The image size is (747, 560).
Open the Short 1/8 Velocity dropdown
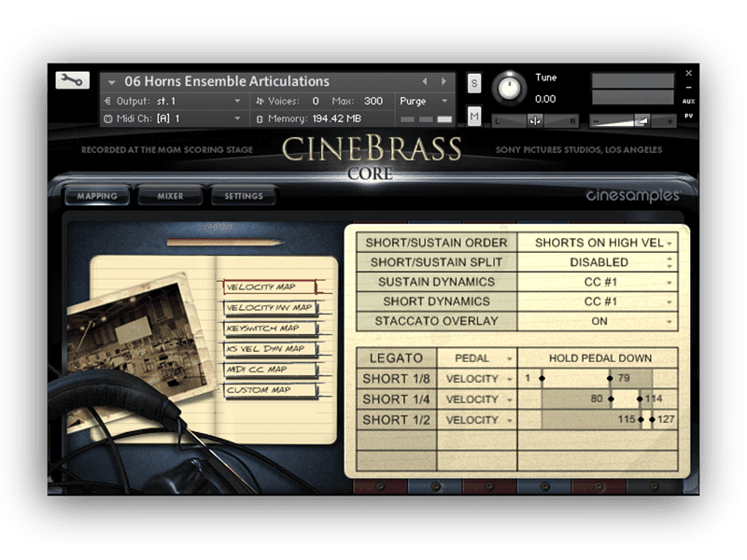pos(477,379)
